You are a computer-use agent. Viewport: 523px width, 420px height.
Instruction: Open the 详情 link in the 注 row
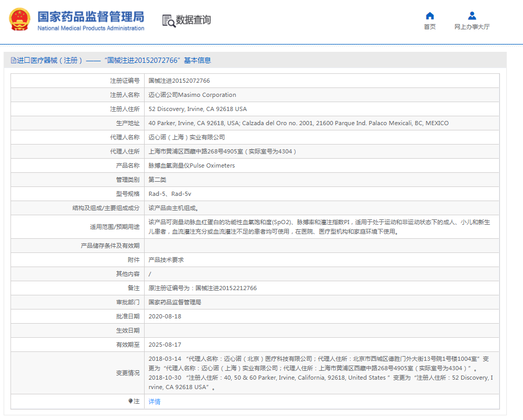155,402
